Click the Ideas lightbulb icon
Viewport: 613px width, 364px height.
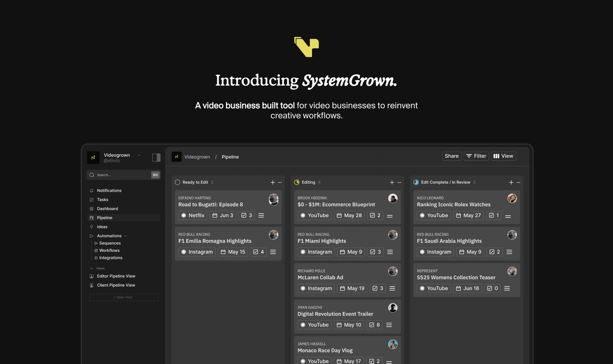92,227
